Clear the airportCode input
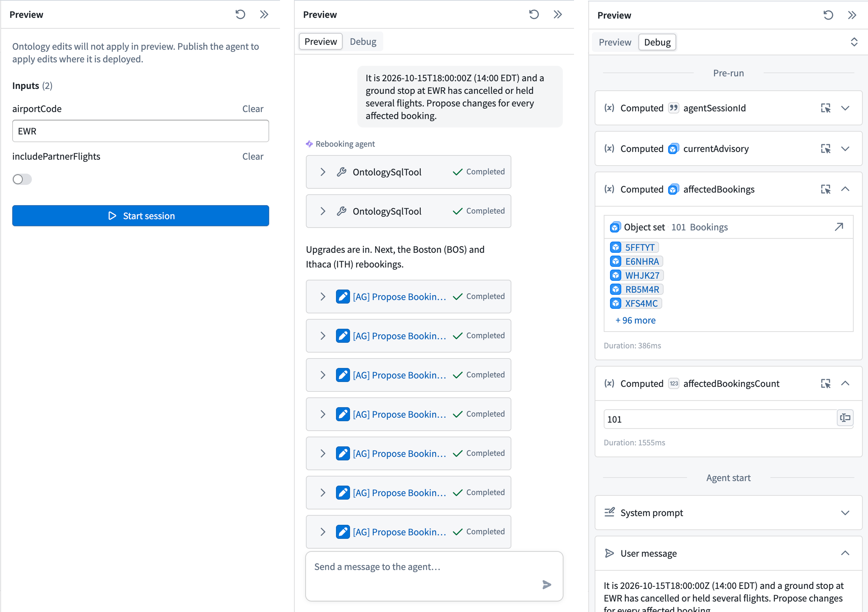 coord(253,109)
